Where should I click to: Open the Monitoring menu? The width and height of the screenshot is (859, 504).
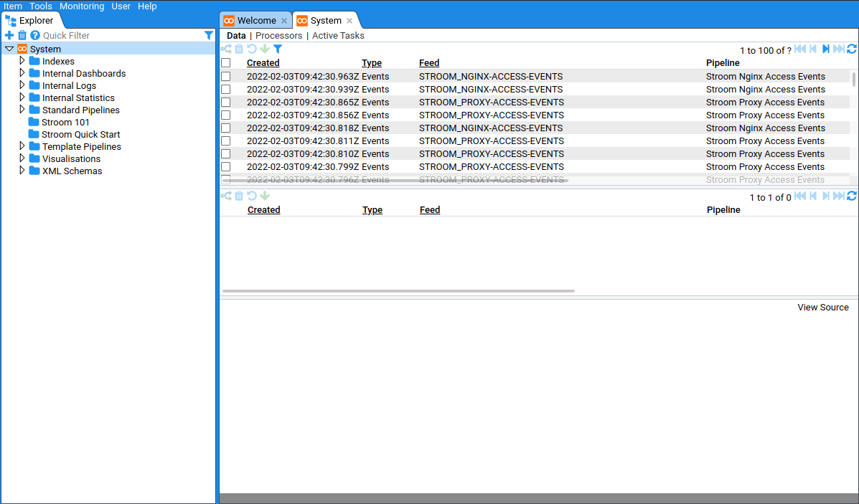(x=82, y=6)
